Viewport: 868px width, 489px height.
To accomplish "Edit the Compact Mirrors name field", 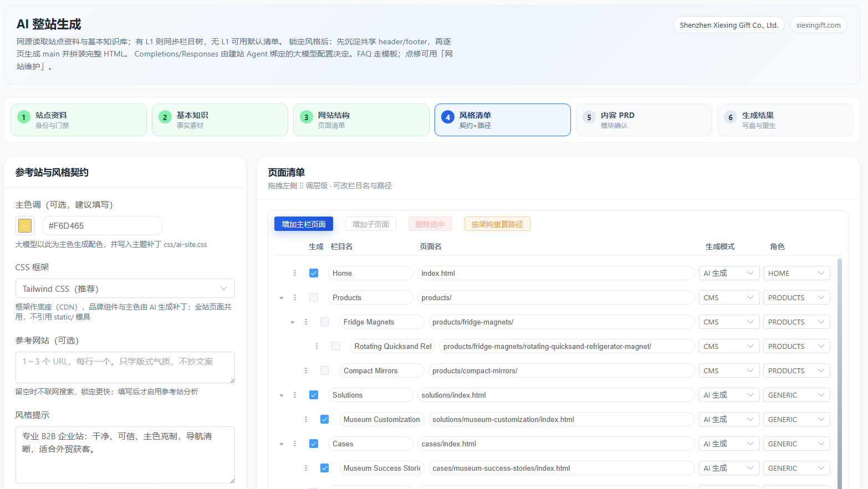I will [x=382, y=370].
